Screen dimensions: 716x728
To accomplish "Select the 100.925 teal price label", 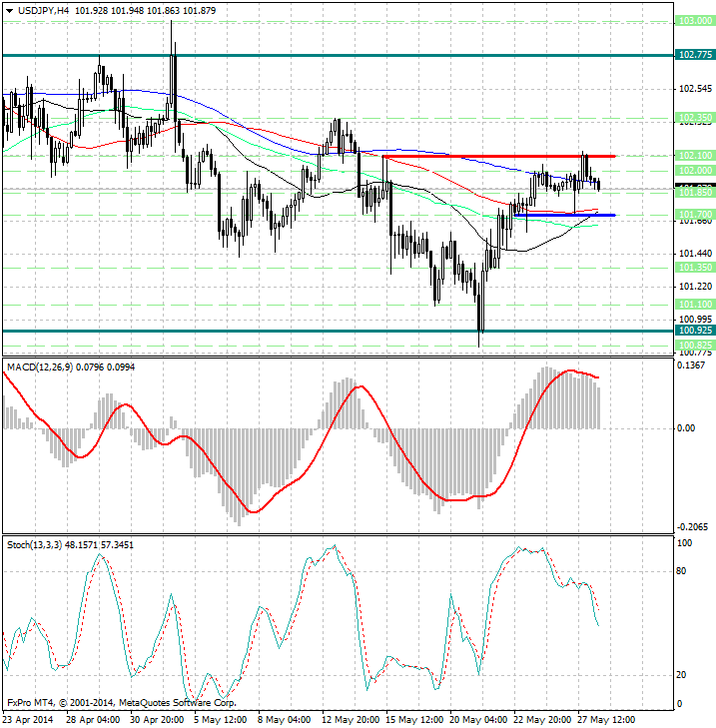I will [x=695, y=331].
